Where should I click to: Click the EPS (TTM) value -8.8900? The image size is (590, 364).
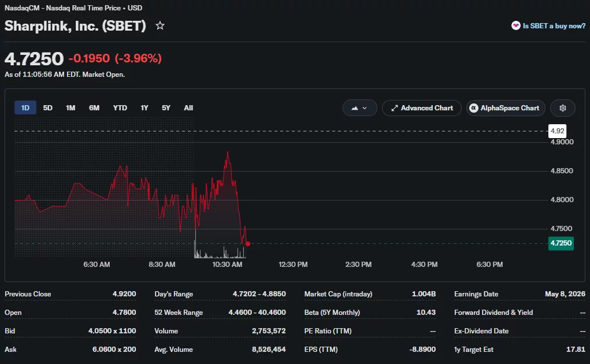[422, 350]
